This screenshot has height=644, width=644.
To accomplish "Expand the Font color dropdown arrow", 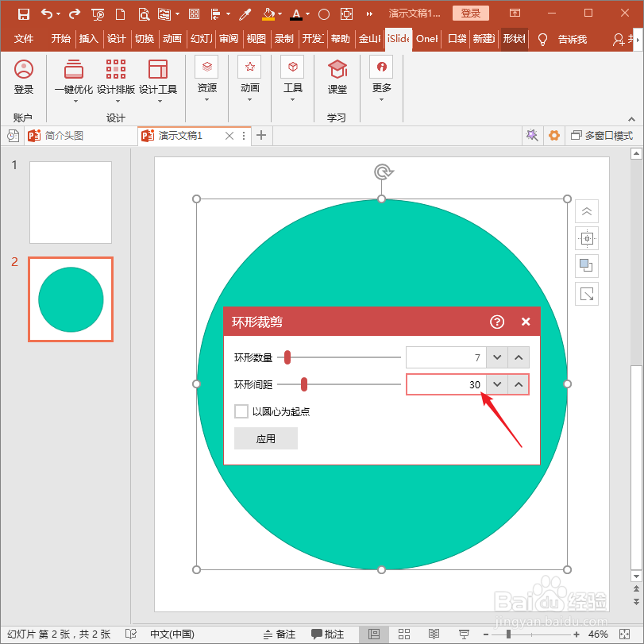I will (307, 14).
